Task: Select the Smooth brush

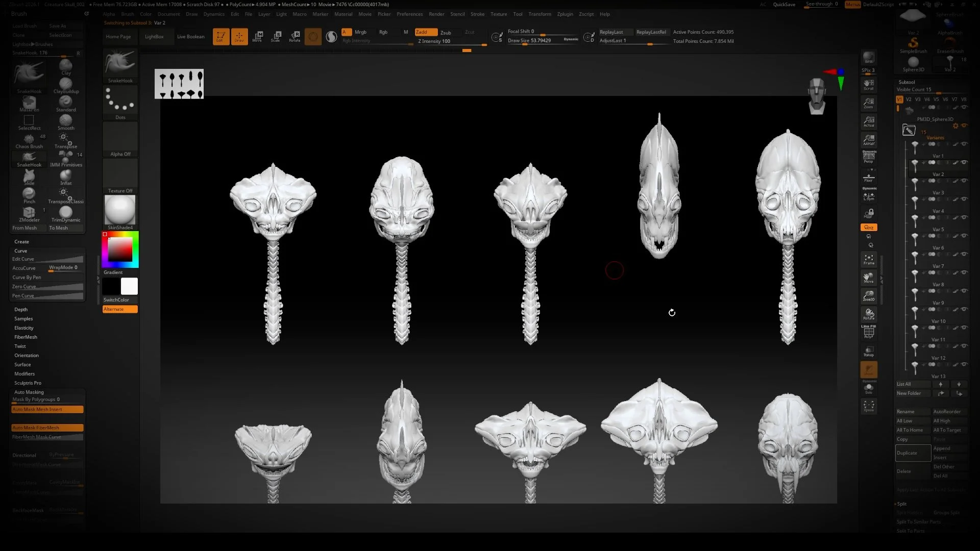Action: [x=65, y=121]
